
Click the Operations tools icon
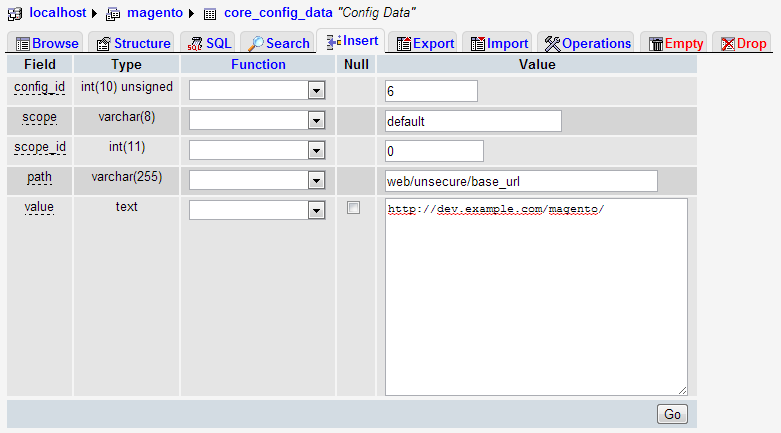(552, 44)
